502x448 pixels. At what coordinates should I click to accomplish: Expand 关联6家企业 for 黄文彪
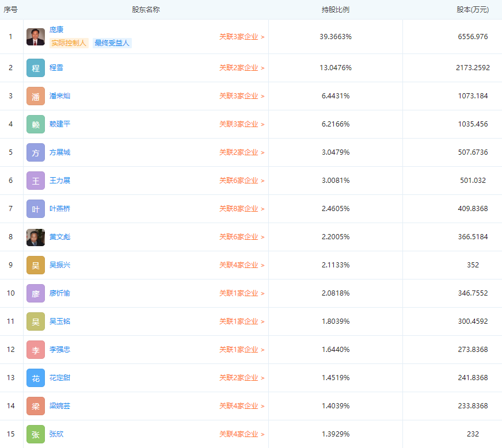click(x=241, y=237)
